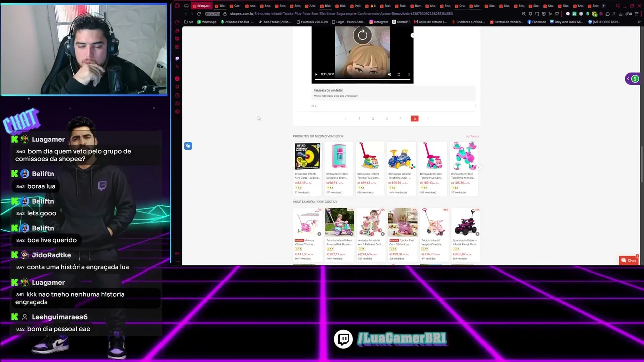
Task: Reload the page
Action: [x=199, y=14]
